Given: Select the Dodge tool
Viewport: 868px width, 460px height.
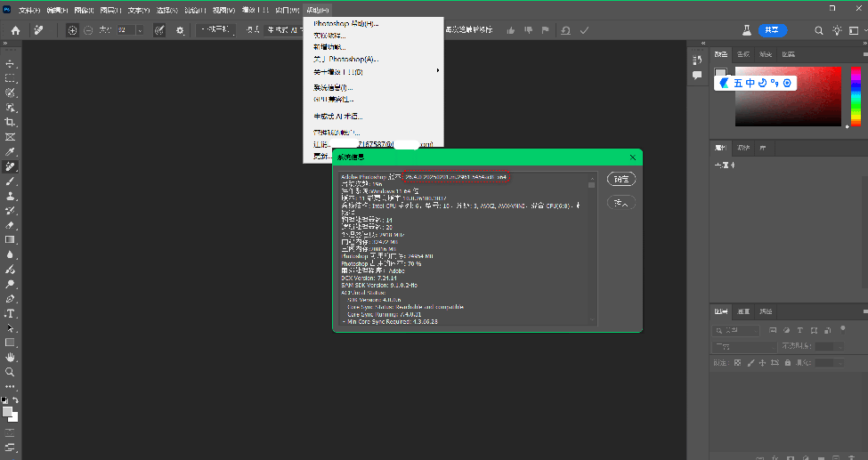Looking at the screenshot, I should (10, 284).
